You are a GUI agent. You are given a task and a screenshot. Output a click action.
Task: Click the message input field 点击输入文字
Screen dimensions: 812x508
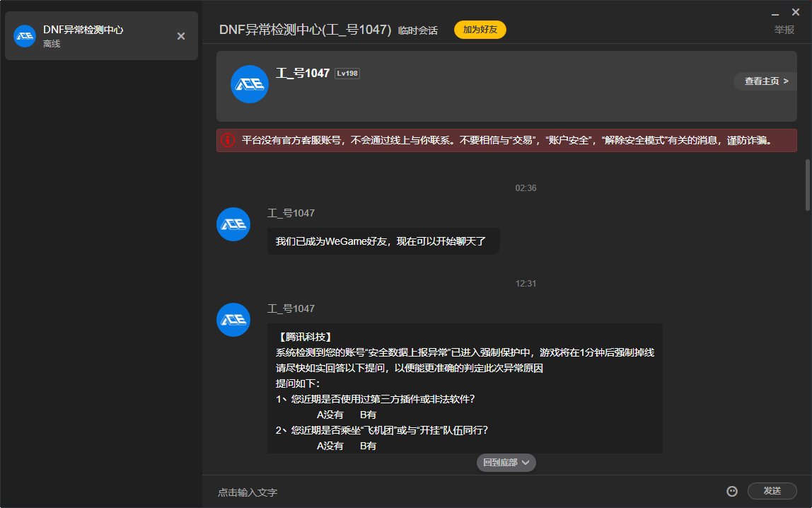tap(466, 492)
